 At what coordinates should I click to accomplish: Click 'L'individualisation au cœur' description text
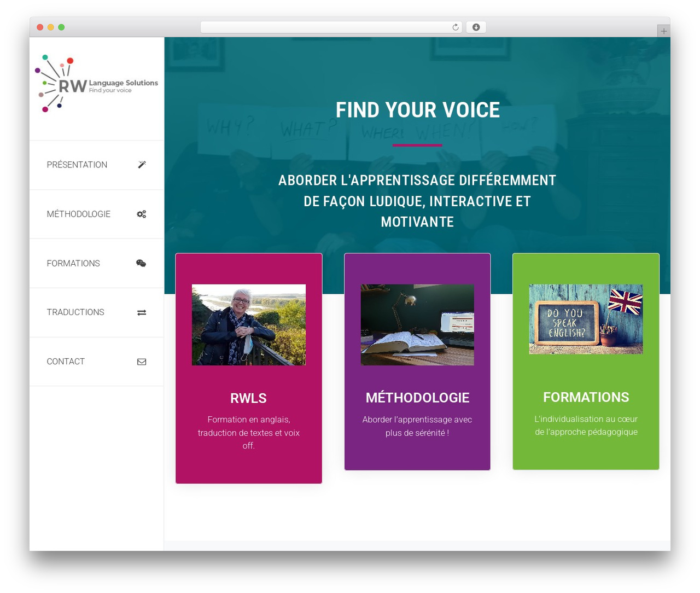(586, 426)
